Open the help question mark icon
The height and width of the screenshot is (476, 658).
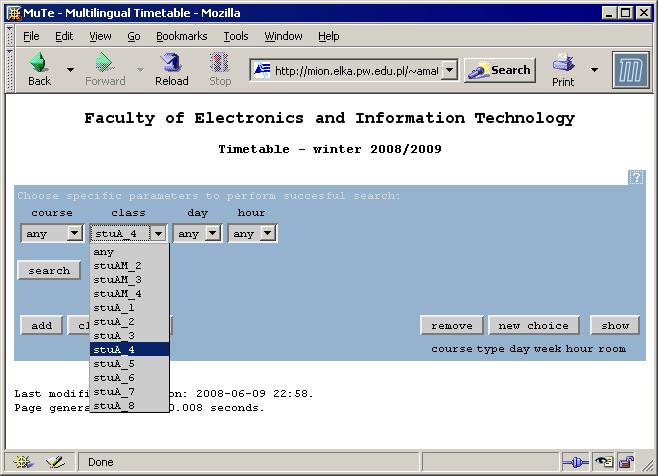tap(636, 177)
